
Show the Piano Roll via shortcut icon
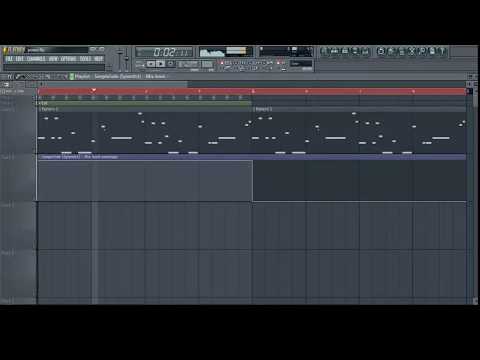pyautogui.click(x=345, y=51)
